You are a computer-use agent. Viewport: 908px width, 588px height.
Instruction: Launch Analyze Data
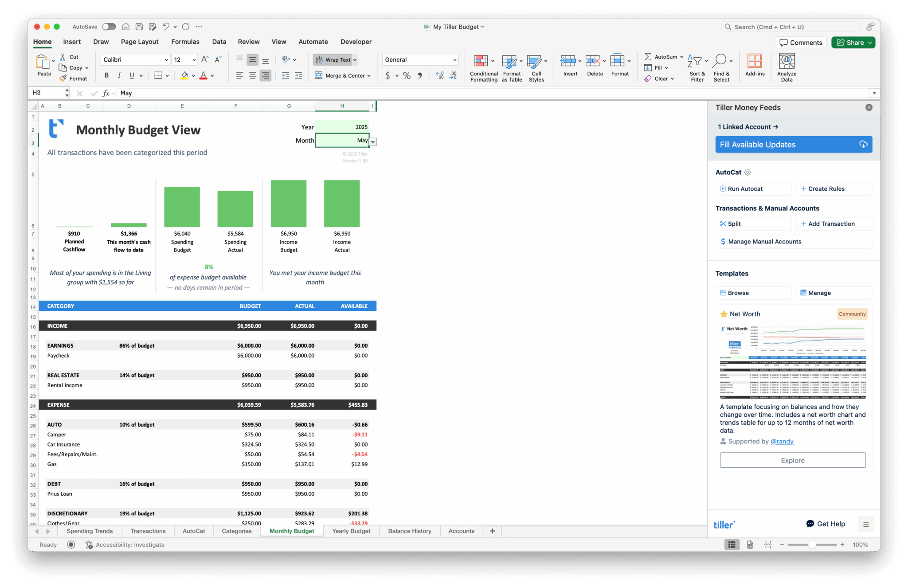786,67
